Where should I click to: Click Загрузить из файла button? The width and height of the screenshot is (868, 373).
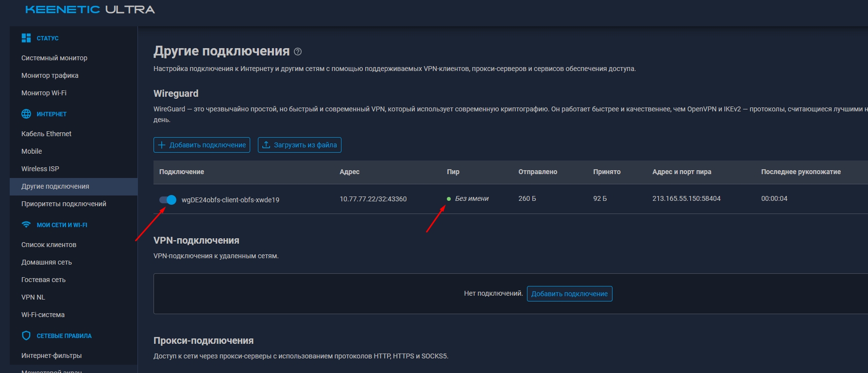[x=300, y=145]
